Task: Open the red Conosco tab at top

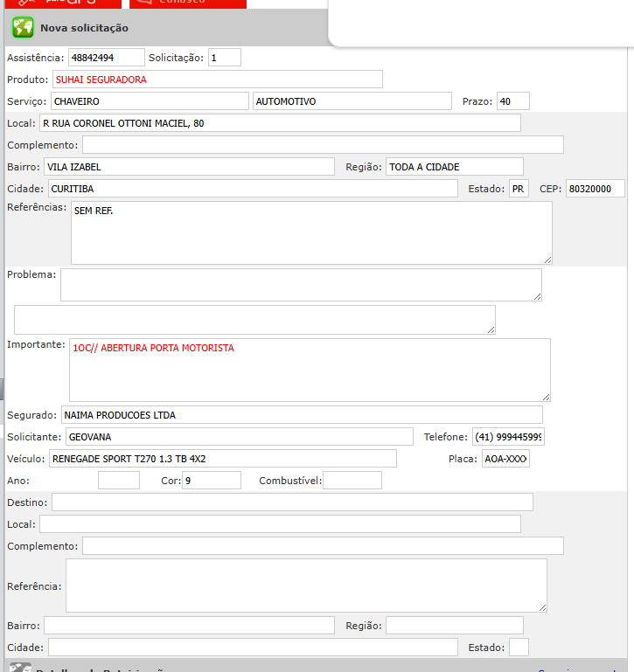Action: (187, 3)
